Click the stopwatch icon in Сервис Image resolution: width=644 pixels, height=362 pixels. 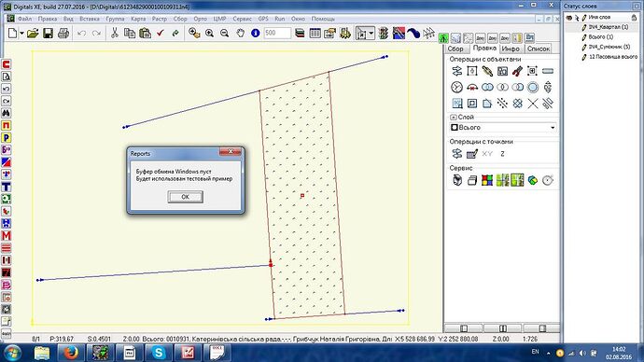pyautogui.click(x=548, y=180)
